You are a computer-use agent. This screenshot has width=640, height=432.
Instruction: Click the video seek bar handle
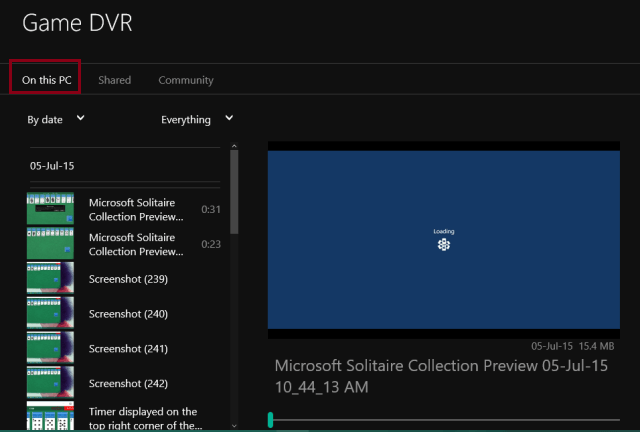coord(270,420)
